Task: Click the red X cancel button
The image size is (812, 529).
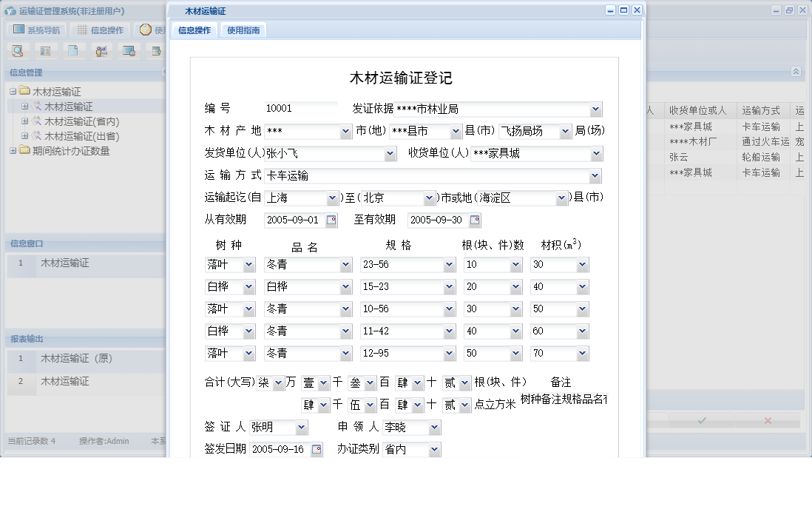Action: pyautogui.click(x=768, y=420)
